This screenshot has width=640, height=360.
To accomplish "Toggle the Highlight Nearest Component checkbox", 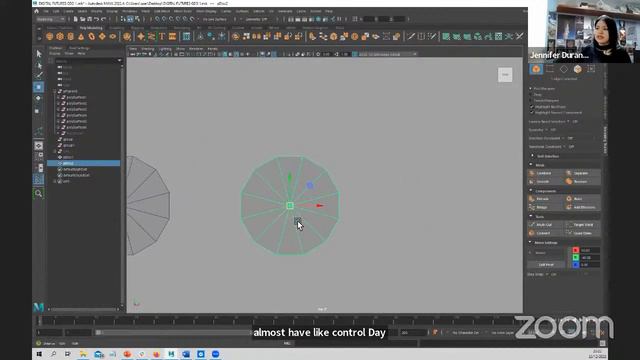I will [532, 113].
